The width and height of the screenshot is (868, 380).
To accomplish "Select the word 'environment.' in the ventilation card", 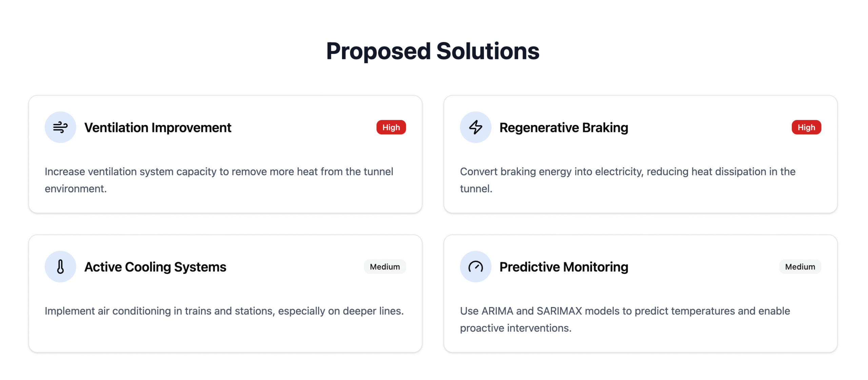I will click(x=76, y=189).
